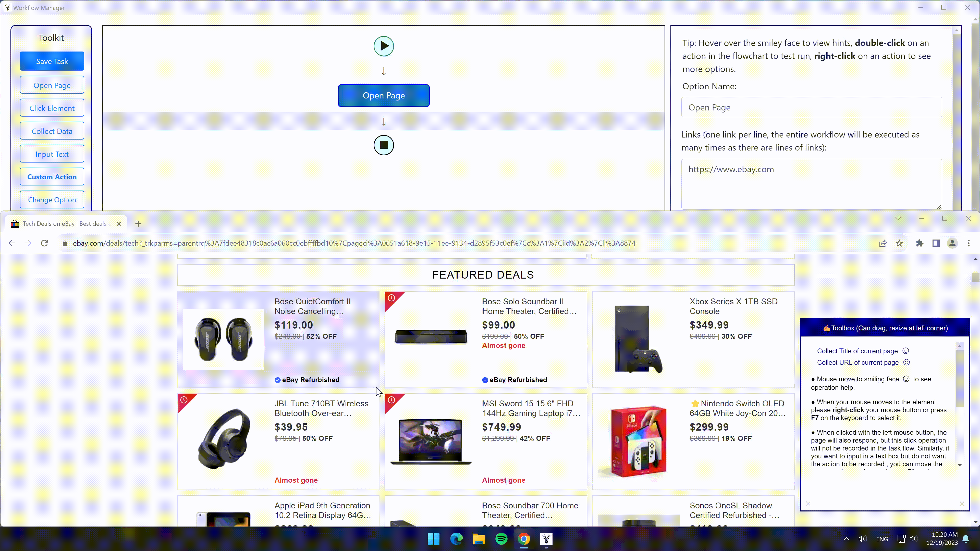Select Open Page node in flowchart
The width and height of the screenshot is (980, 551).
click(x=384, y=95)
